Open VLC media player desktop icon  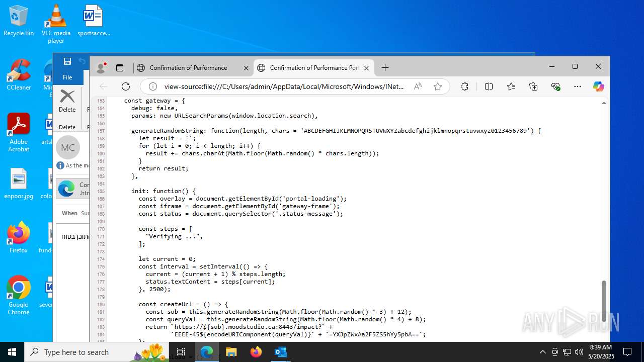click(x=56, y=24)
